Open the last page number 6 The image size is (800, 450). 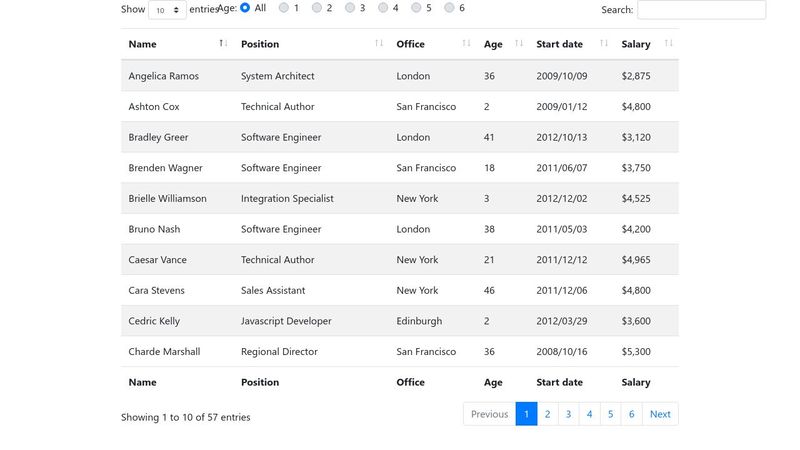click(x=632, y=414)
